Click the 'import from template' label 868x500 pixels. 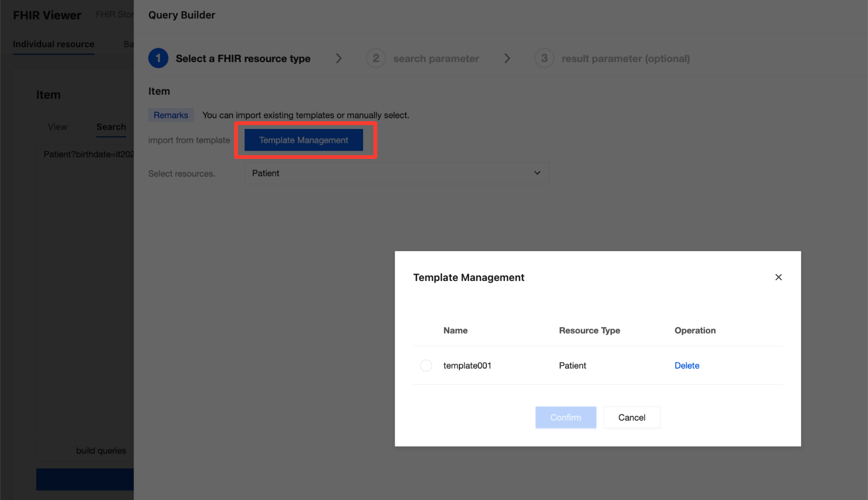pos(189,140)
